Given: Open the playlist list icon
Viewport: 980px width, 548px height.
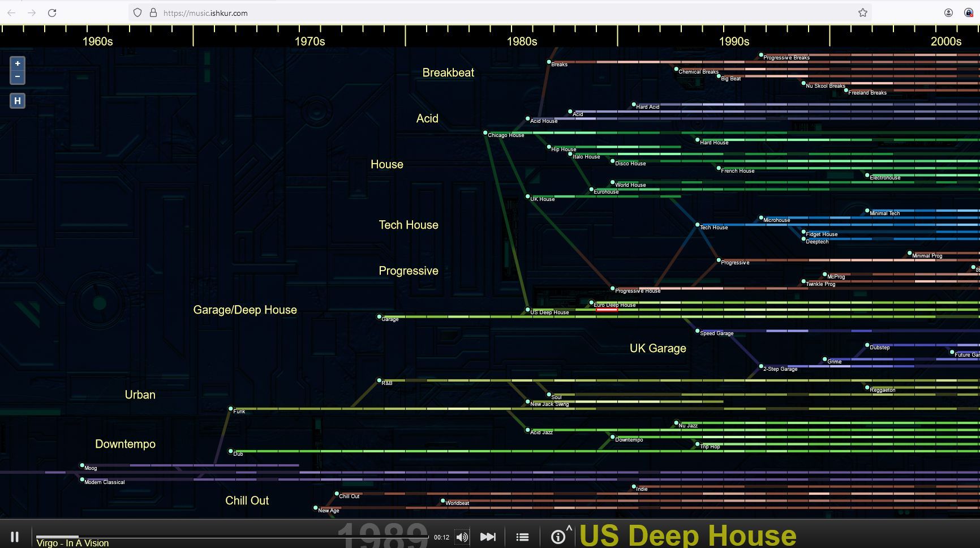Looking at the screenshot, I should point(522,537).
